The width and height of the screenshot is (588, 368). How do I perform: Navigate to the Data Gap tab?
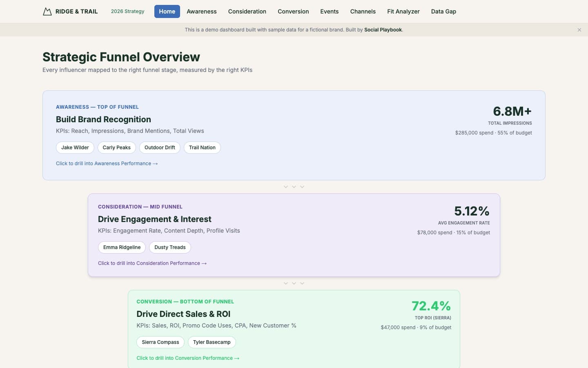click(443, 11)
